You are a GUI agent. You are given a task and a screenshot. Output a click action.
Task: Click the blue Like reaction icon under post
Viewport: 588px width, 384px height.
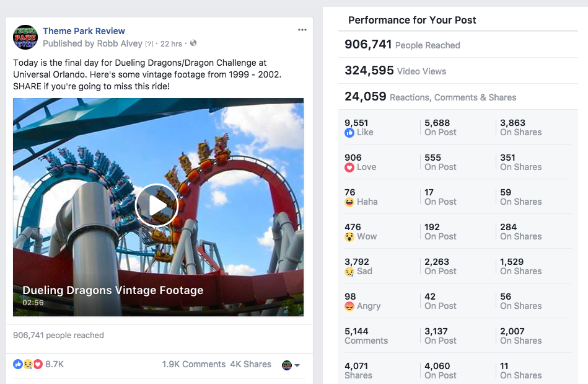click(x=17, y=364)
